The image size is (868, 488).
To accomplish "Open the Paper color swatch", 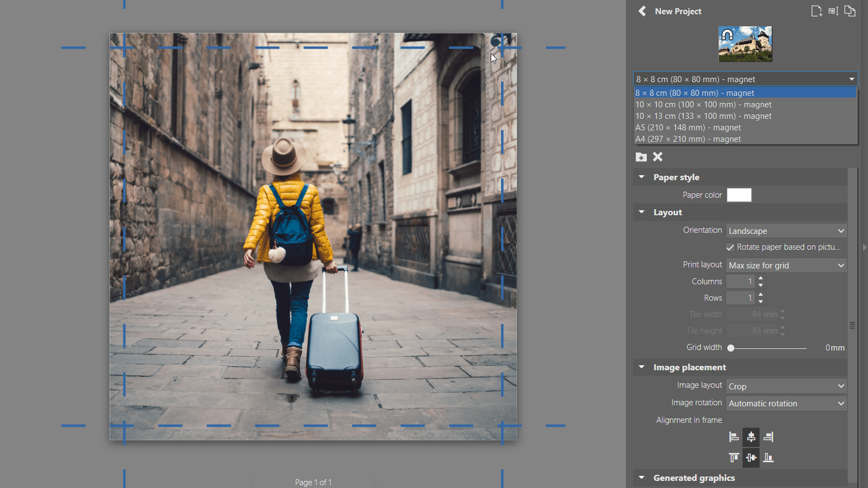I will [739, 195].
